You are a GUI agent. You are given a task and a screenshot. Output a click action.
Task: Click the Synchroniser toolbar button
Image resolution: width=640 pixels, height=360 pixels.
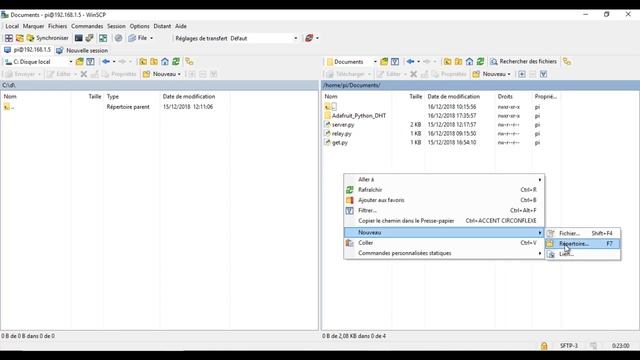(47, 38)
